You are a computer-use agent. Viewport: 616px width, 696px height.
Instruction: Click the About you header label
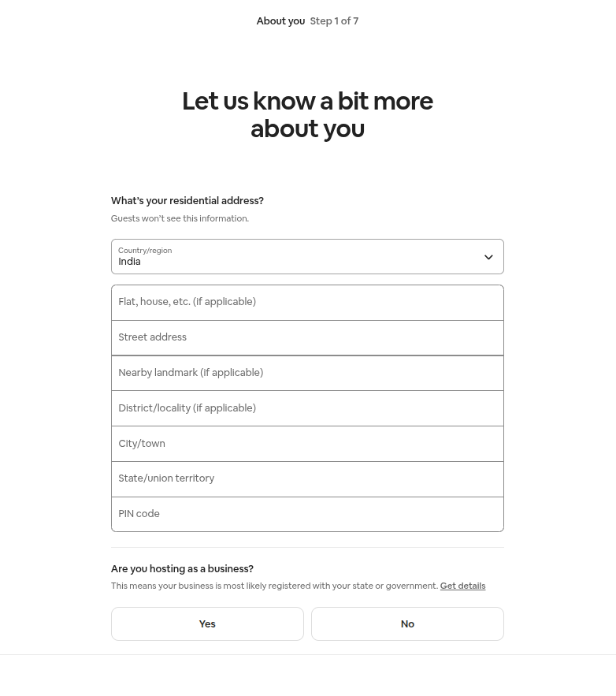280,21
